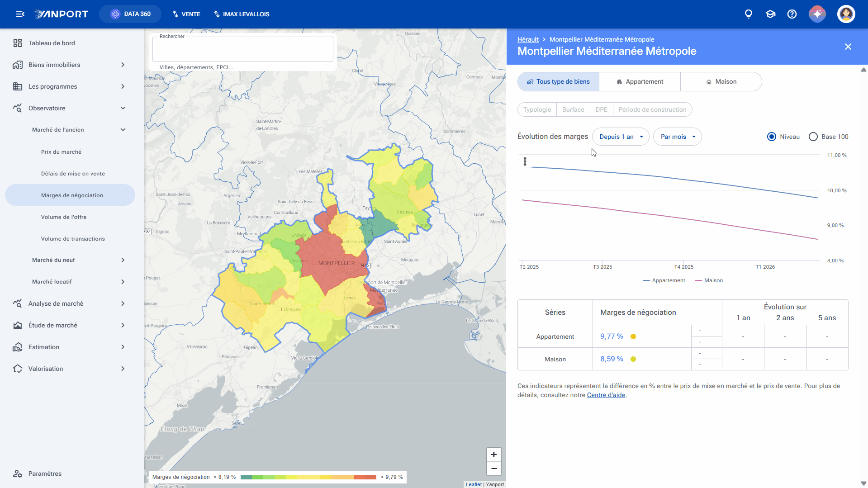Open the user profile avatar
The height and width of the screenshot is (488, 868).
846,14
